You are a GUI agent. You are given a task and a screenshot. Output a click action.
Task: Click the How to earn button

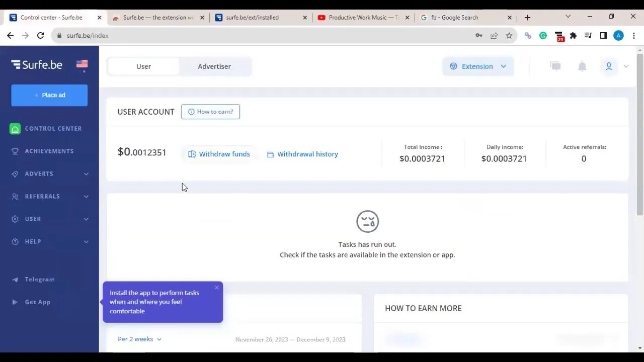[210, 112]
